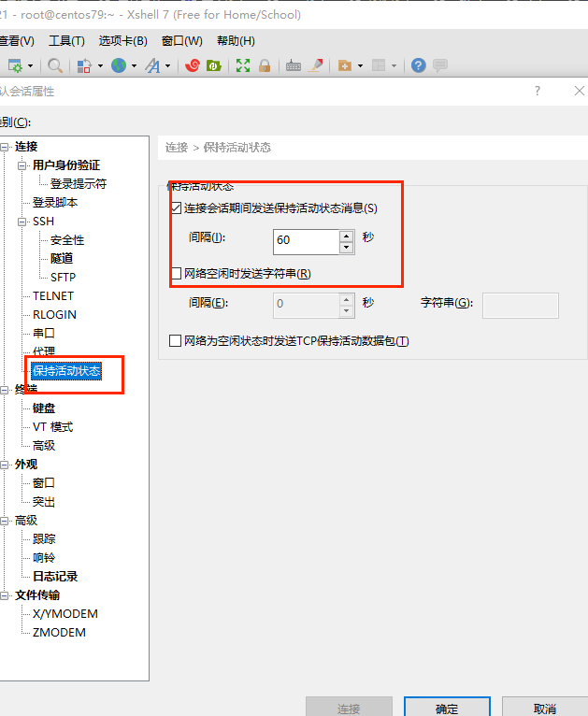Click the magnifier search icon in toolbar

click(x=55, y=65)
